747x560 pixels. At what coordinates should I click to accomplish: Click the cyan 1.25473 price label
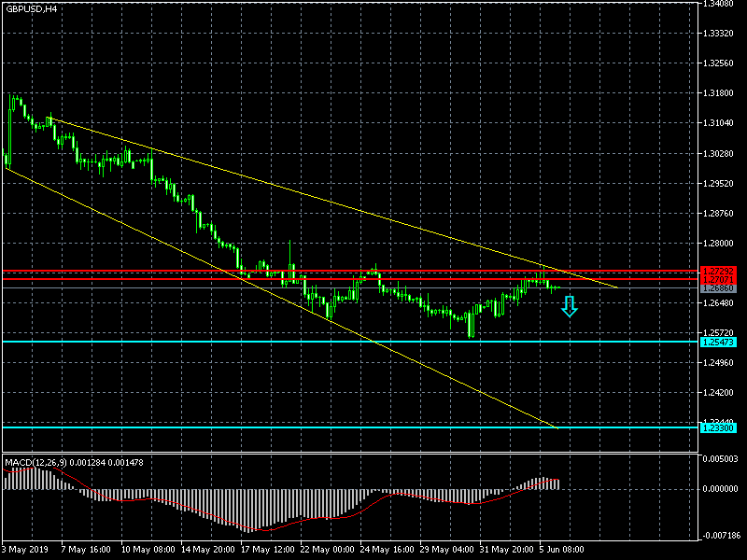[x=718, y=343]
